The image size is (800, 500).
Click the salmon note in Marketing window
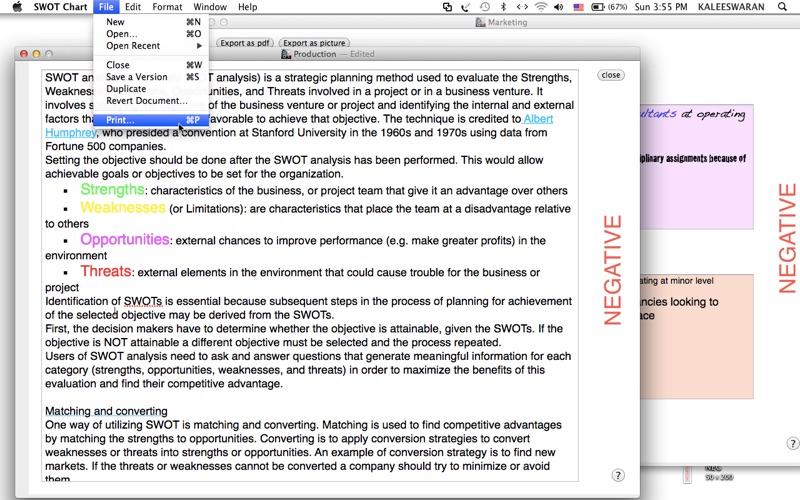697,337
